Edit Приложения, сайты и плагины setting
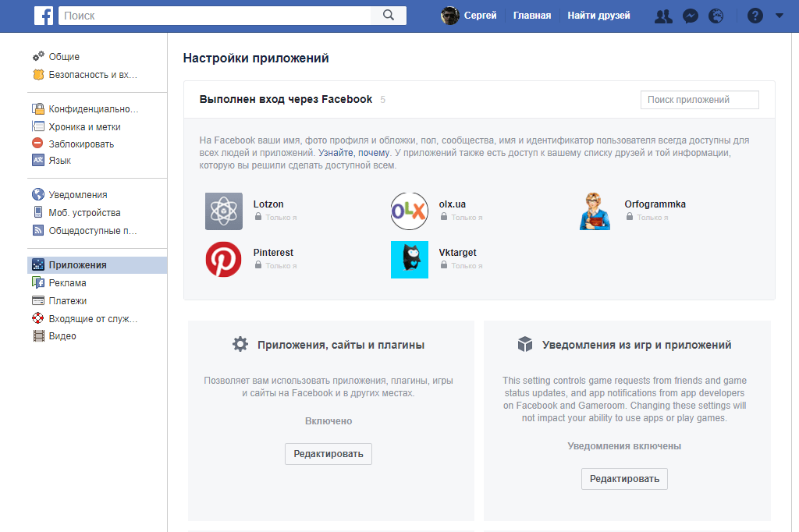Screen dimensions: 799x532 click(328, 454)
